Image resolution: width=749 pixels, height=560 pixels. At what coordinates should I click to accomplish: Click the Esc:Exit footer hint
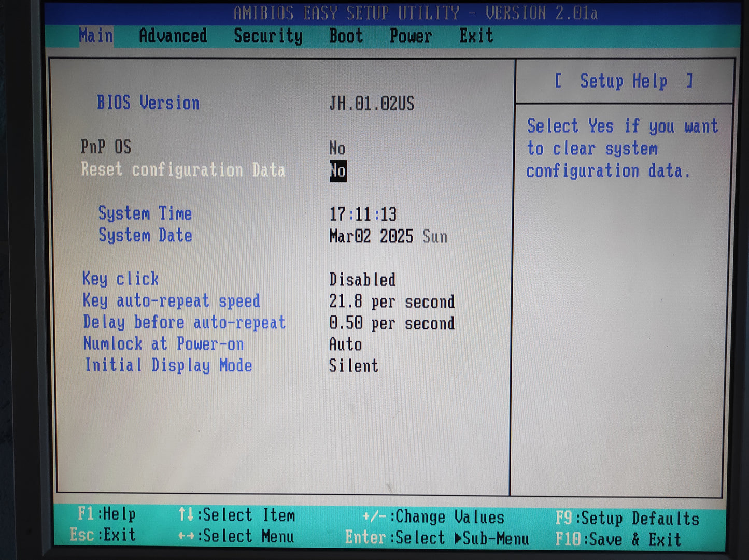click(103, 535)
